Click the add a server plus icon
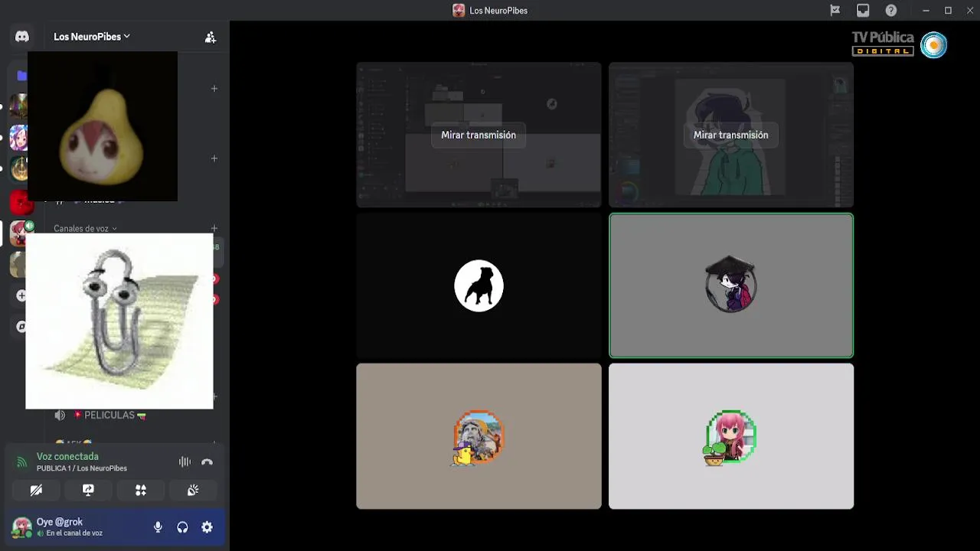980x551 pixels. [x=21, y=295]
